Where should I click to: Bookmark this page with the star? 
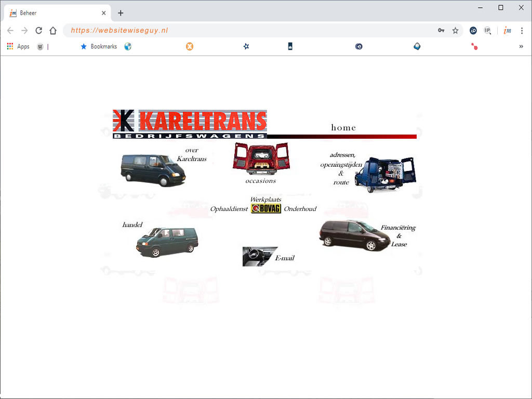(455, 31)
